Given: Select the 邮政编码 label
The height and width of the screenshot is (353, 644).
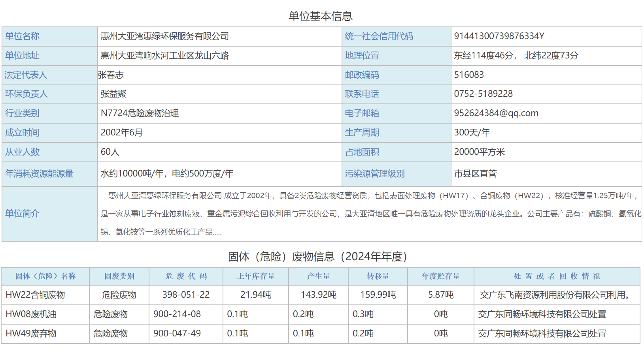Looking at the screenshot, I should (362, 75).
